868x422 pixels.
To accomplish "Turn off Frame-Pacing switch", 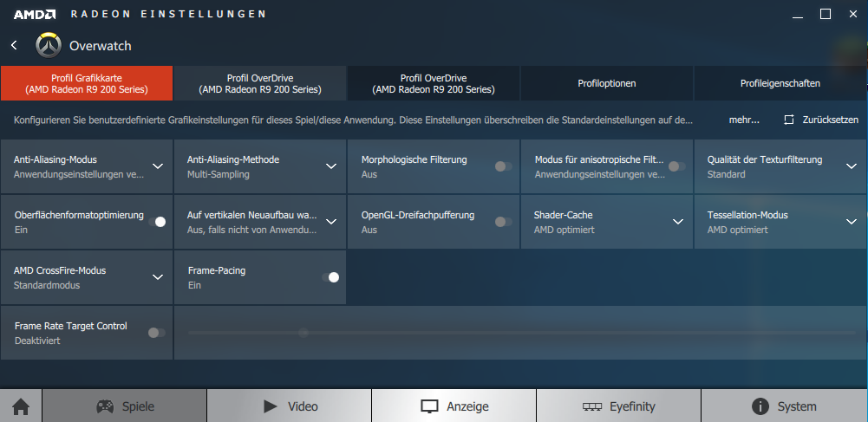I will pyautogui.click(x=330, y=277).
